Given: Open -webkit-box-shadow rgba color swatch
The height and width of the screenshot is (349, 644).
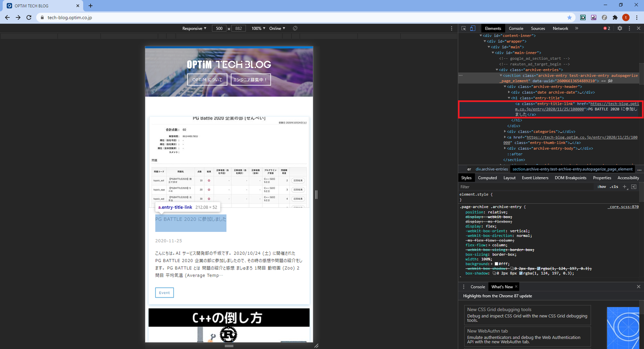Looking at the screenshot, I should tap(539, 268).
